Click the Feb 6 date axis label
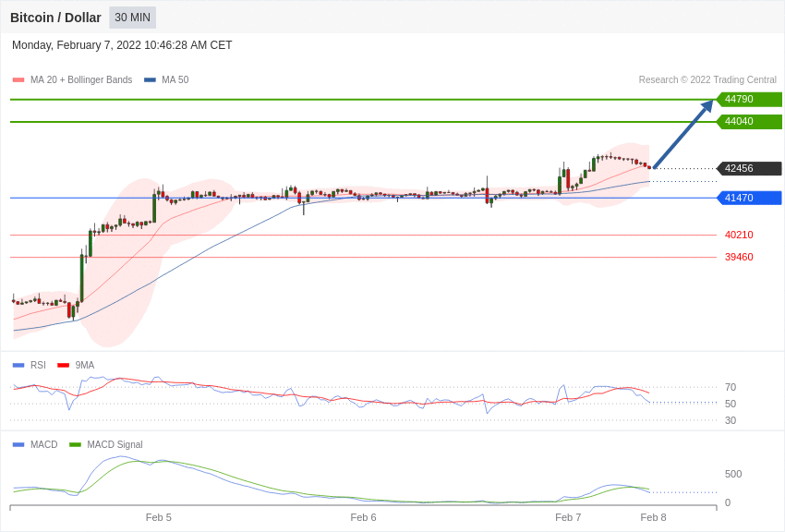This screenshot has width=785, height=532. point(363,517)
